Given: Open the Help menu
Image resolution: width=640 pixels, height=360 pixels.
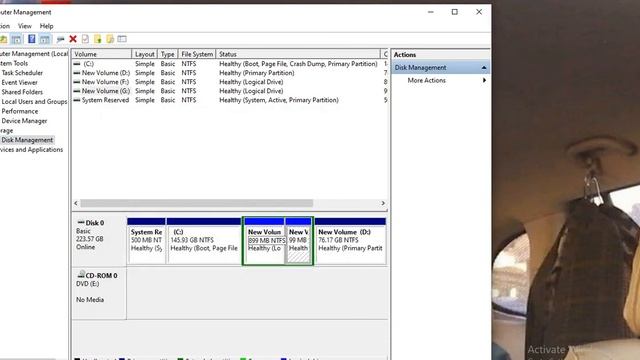Looking at the screenshot, I should [x=46, y=26].
